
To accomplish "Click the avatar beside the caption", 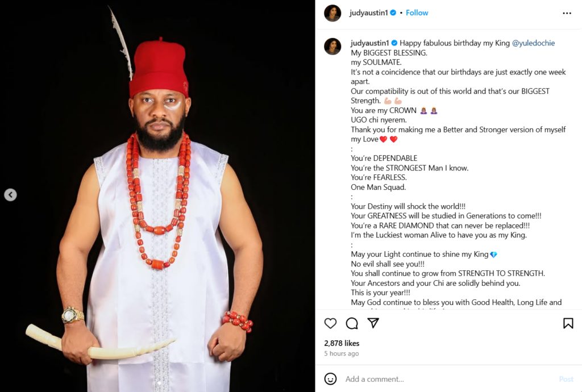I will point(332,47).
